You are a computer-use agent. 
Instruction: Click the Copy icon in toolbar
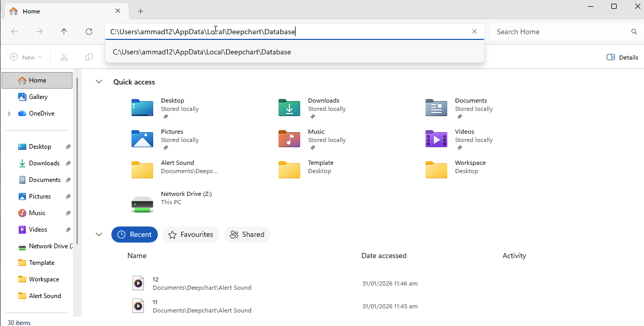tap(89, 57)
